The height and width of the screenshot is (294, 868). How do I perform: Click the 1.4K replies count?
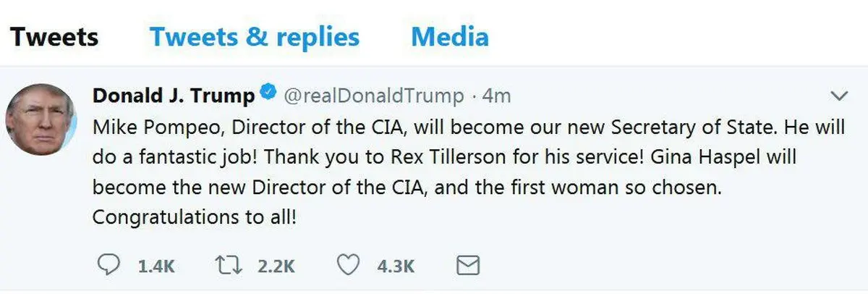tap(156, 266)
